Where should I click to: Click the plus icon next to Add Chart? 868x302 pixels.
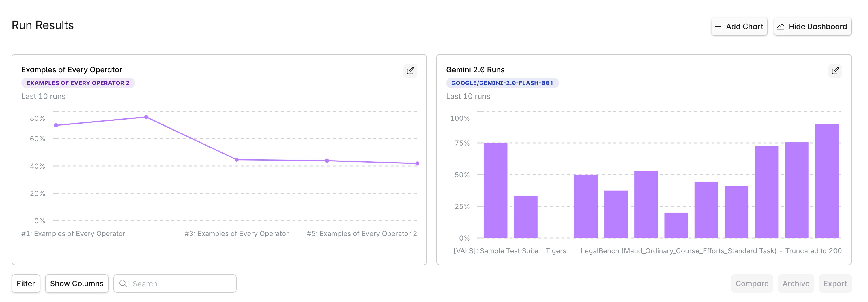point(719,26)
